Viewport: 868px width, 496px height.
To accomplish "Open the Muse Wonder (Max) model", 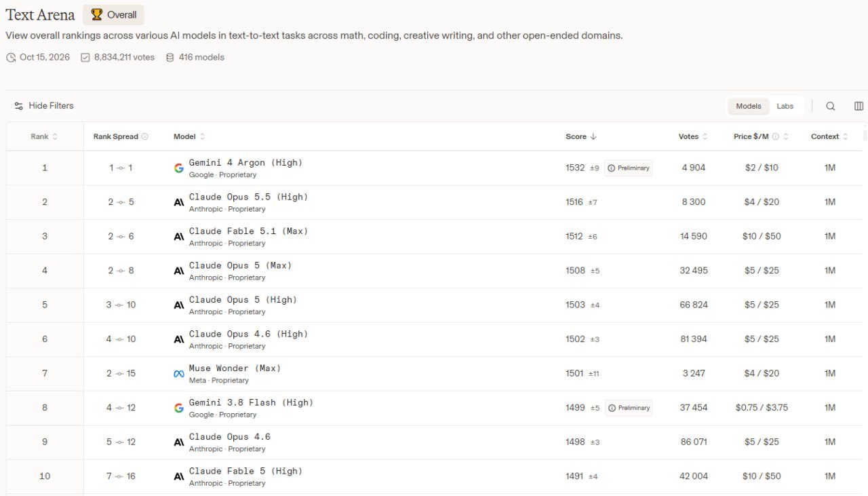I will click(x=235, y=368).
